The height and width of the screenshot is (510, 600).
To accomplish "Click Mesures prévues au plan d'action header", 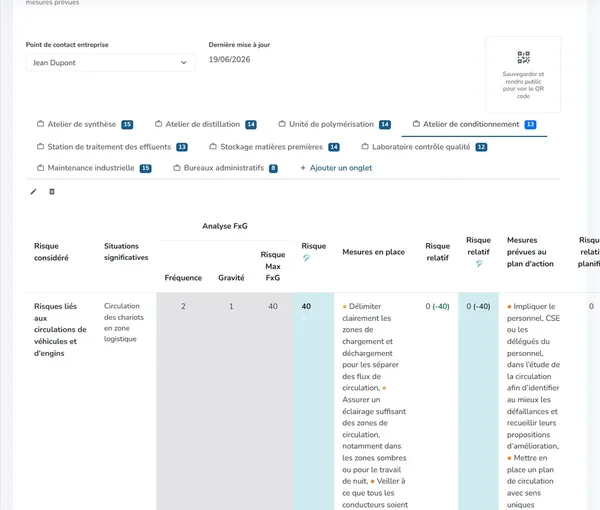I will [x=530, y=252].
